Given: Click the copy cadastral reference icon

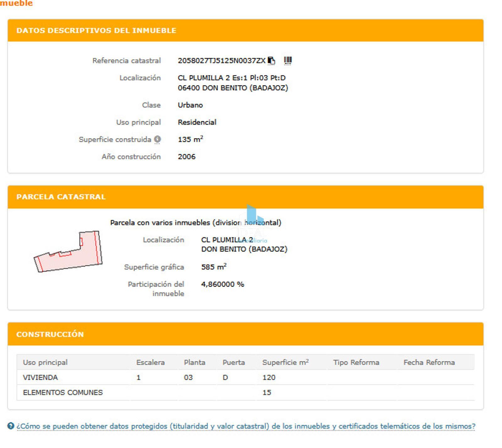Looking at the screenshot, I should (271, 61).
